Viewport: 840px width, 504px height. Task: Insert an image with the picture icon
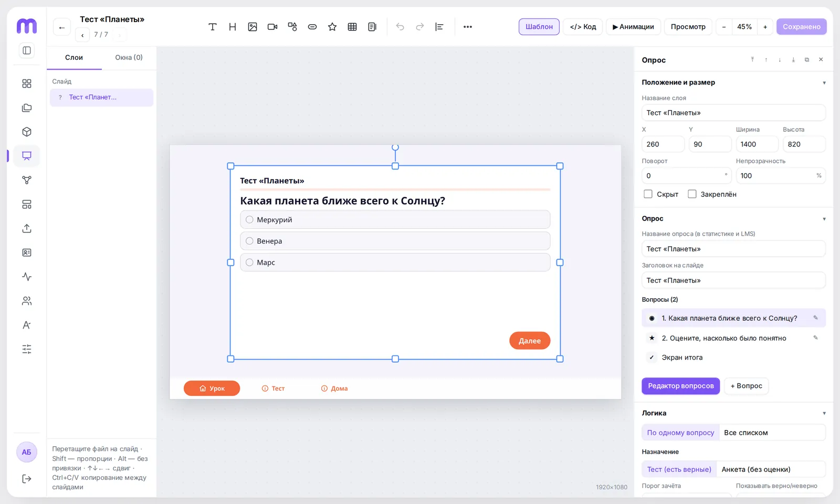[253, 27]
